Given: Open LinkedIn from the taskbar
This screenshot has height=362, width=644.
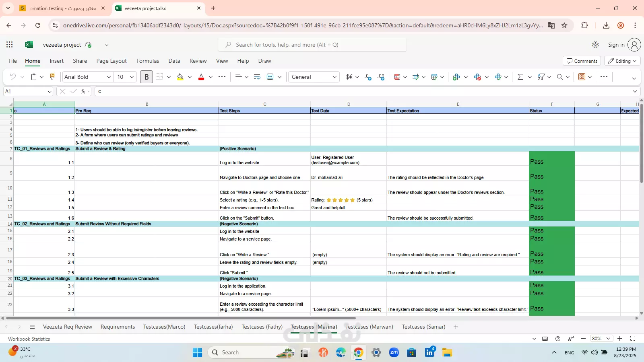Looking at the screenshot, I should pos(429,353).
